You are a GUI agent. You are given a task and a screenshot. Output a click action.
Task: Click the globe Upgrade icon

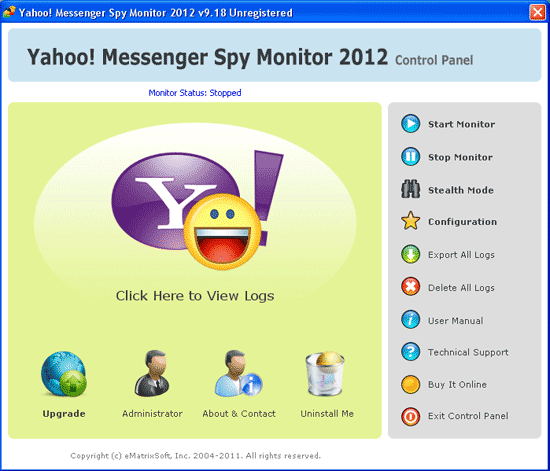(64, 374)
